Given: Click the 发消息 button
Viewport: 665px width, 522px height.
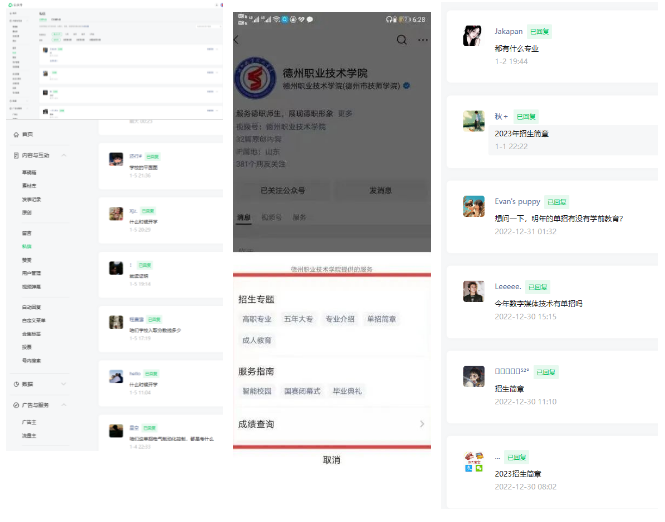Looking at the screenshot, I should [382, 190].
